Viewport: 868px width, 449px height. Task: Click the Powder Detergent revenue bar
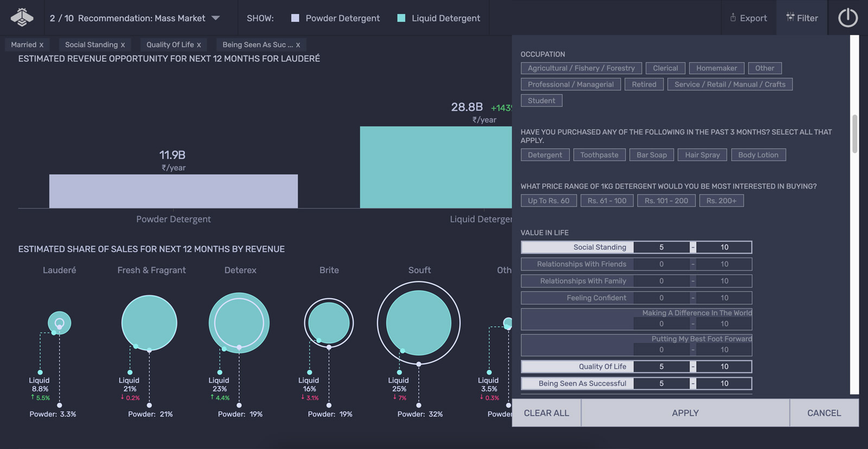click(174, 191)
